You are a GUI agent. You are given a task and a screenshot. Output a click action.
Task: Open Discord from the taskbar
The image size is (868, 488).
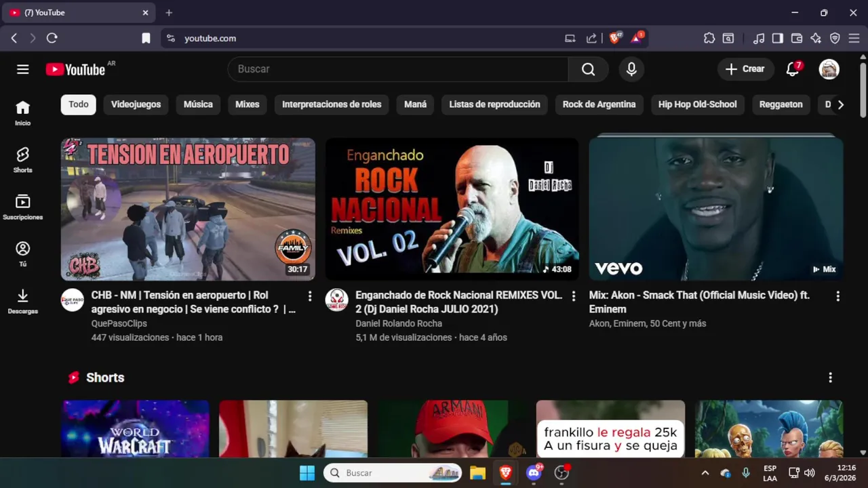tap(534, 473)
